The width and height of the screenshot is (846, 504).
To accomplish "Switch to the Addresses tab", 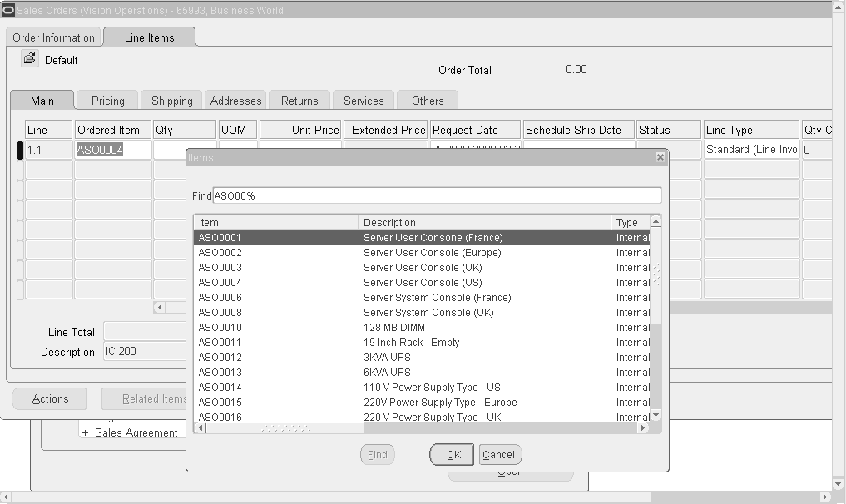I will pyautogui.click(x=235, y=101).
